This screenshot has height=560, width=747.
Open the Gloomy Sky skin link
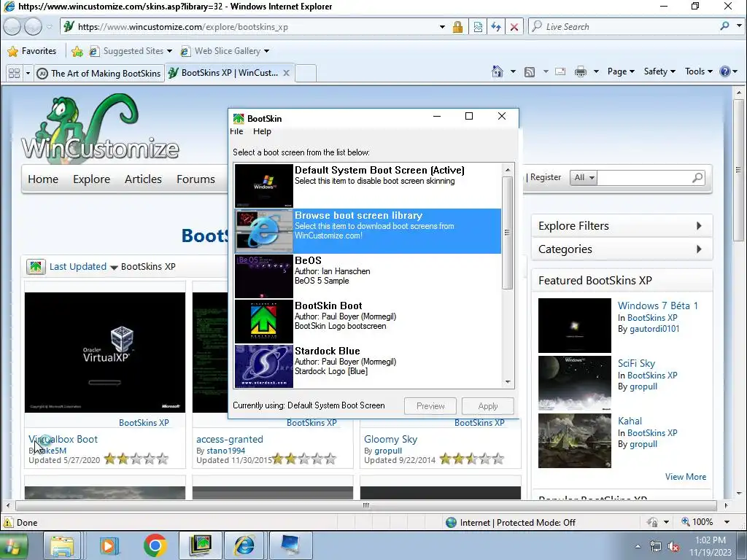click(x=391, y=439)
